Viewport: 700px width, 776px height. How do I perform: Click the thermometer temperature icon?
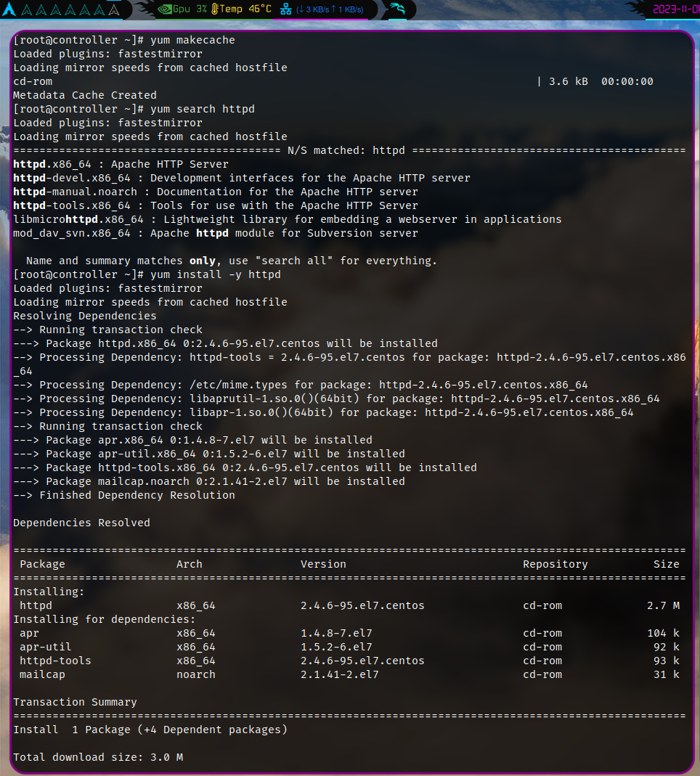(x=214, y=9)
